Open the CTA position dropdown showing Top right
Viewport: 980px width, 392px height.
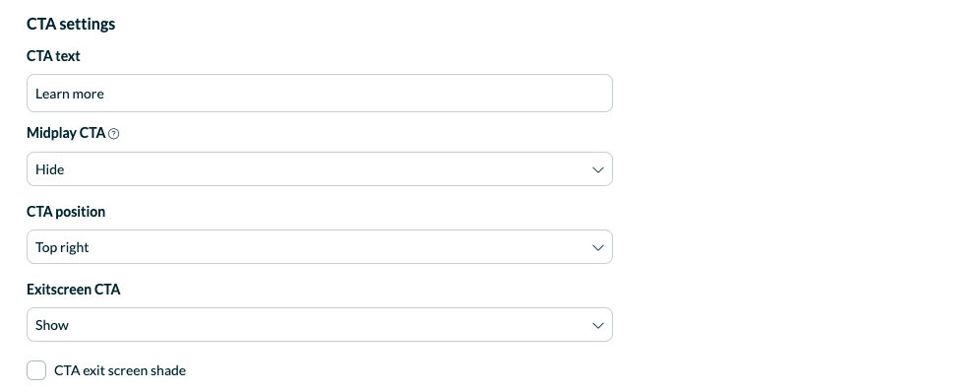click(x=320, y=247)
